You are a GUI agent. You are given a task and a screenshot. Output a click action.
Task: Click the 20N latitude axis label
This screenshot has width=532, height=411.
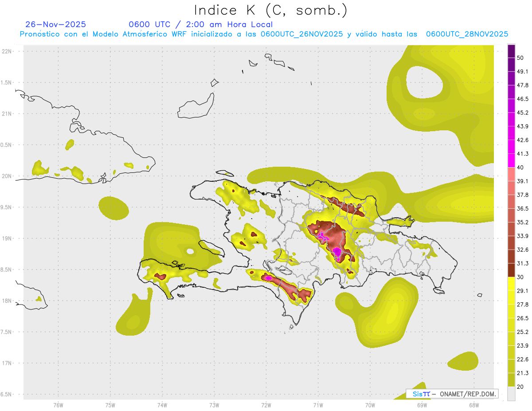pos(8,176)
